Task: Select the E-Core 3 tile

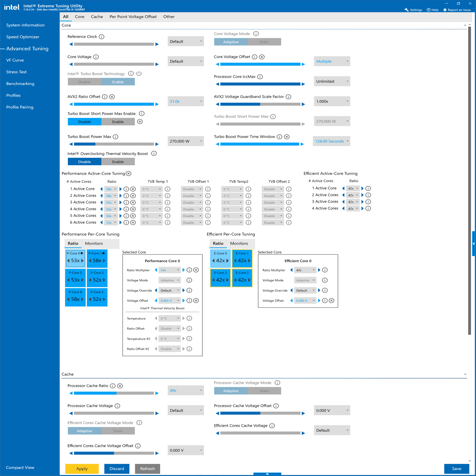Action: [242, 278]
